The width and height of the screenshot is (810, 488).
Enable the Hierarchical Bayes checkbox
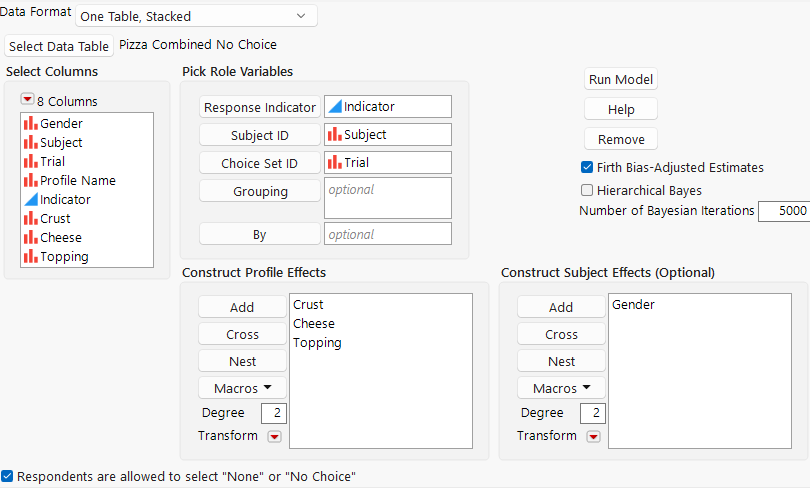click(x=587, y=190)
